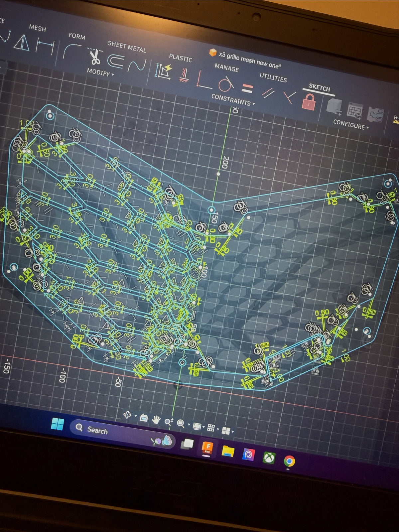
Task: Click the Look At icon in navigation bar
Action: coord(144,418)
